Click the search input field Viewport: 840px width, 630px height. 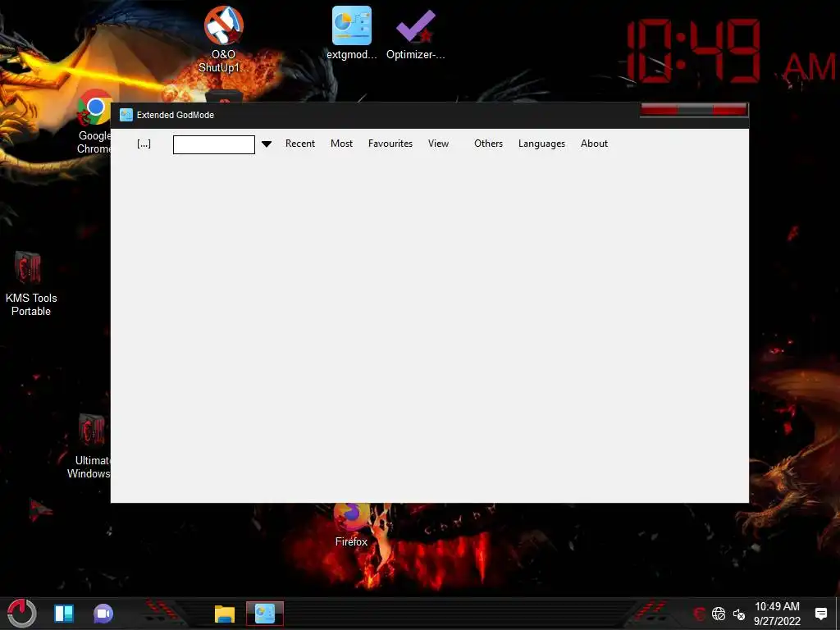[x=214, y=144]
